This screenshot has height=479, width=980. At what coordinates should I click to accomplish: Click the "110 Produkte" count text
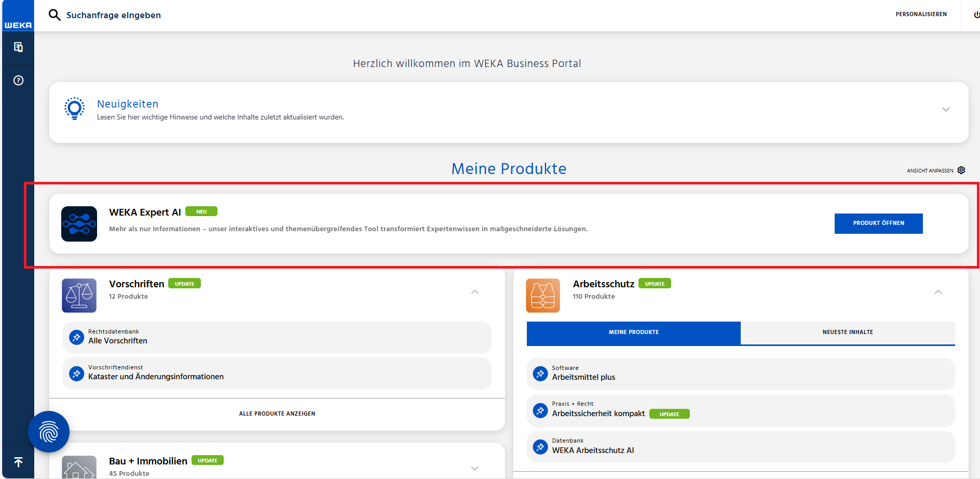594,297
